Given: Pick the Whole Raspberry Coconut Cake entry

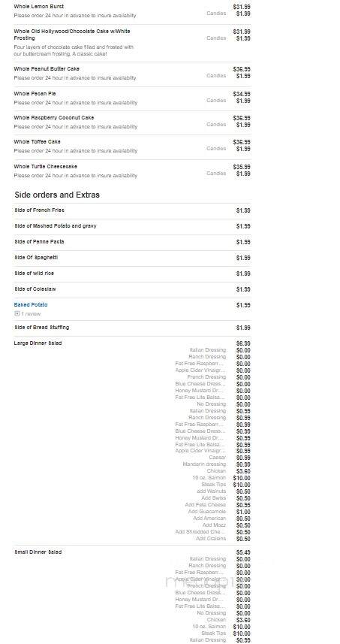Looking at the screenshot, I should 54,117.
